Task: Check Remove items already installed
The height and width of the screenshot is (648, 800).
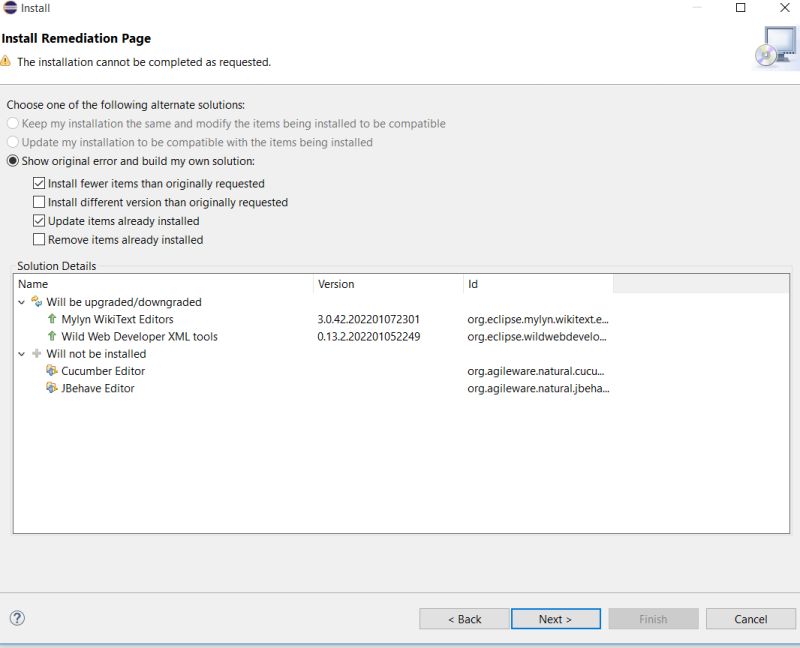Action: (39, 239)
